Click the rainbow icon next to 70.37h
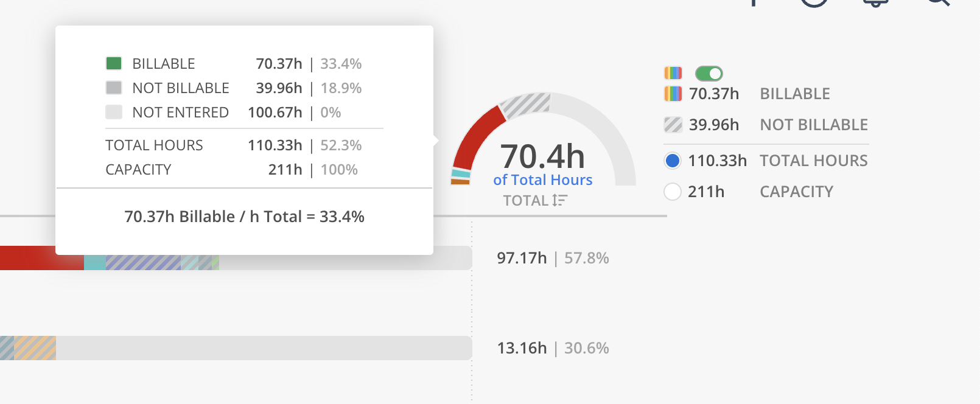980x404 pixels. [x=673, y=94]
